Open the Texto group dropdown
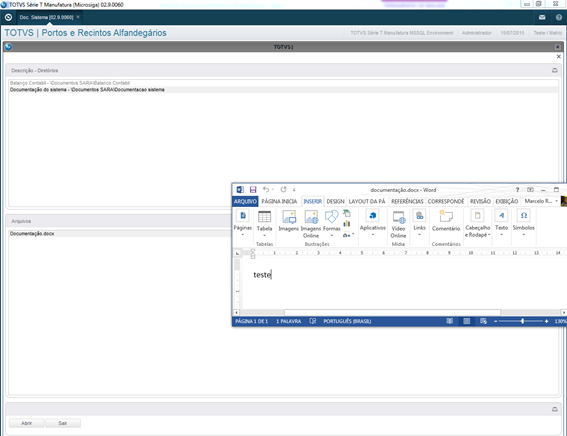This screenshot has width=567, height=436. pyautogui.click(x=501, y=223)
